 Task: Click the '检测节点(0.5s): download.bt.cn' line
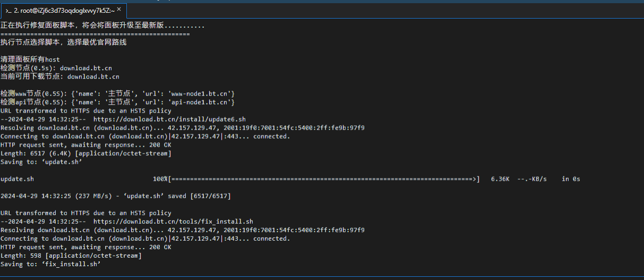pos(56,68)
